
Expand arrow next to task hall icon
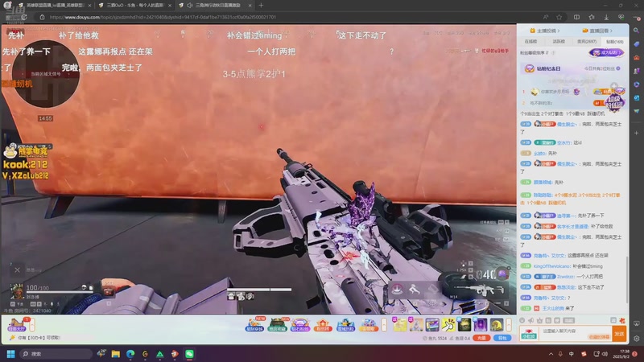tap(32, 325)
